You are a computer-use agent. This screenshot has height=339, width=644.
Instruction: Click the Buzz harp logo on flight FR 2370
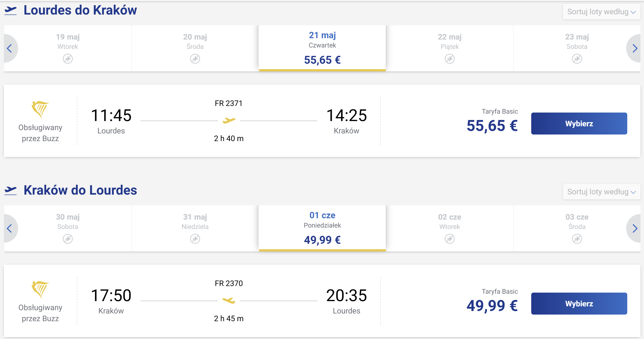click(40, 290)
